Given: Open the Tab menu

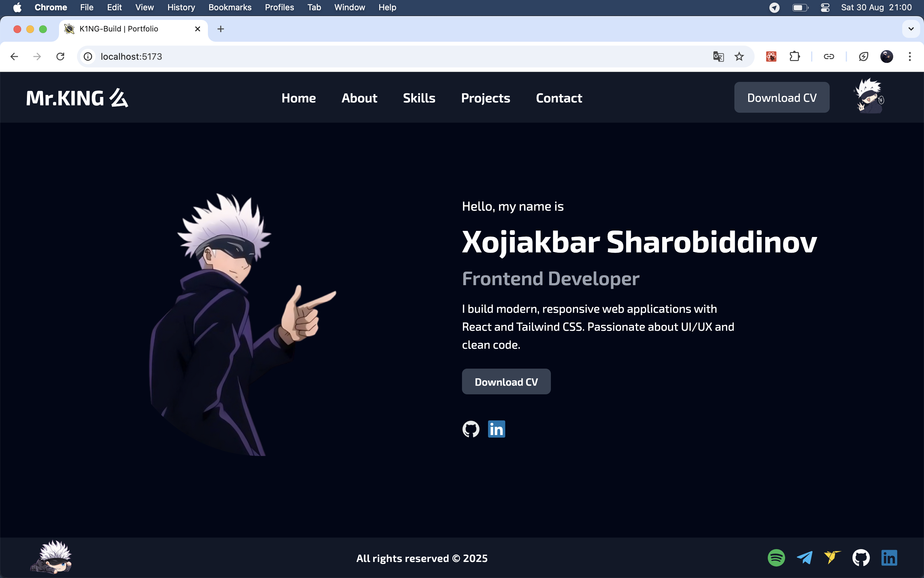Looking at the screenshot, I should 314,8.
